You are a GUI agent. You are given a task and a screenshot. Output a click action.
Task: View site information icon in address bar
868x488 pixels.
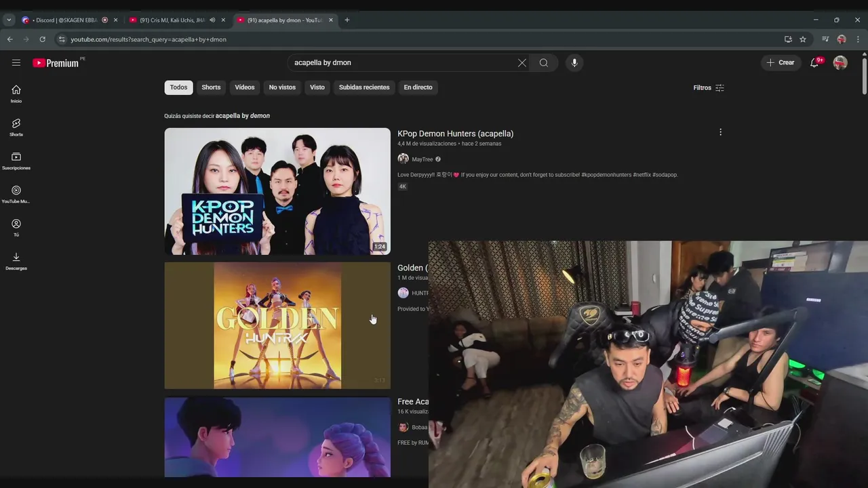[x=62, y=39]
